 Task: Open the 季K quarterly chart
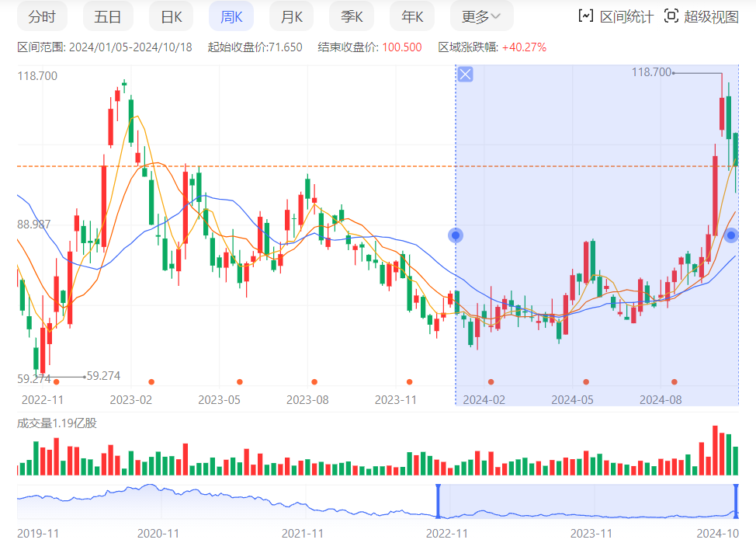(x=352, y=16)
